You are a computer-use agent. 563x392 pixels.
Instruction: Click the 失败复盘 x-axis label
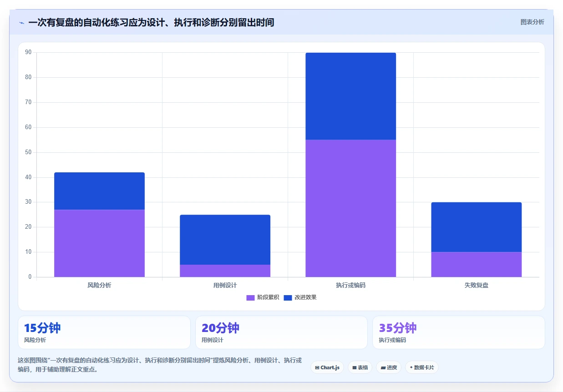coord(477,285)
